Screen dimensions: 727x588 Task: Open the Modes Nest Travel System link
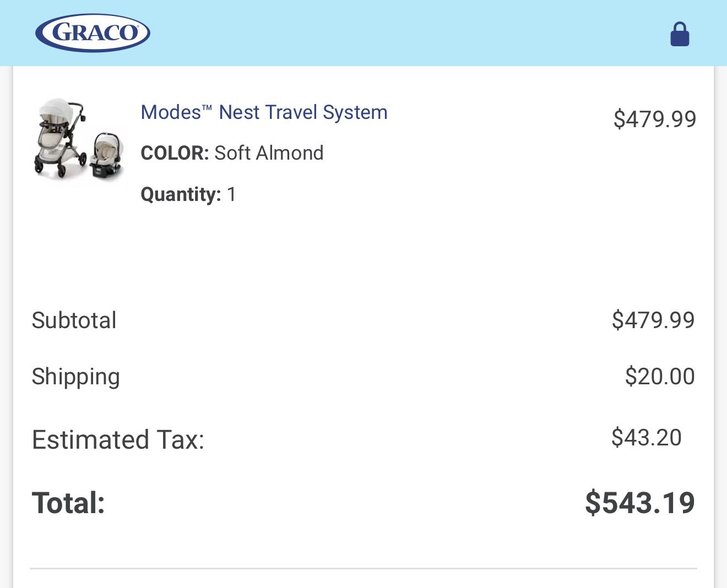pos(264,112)
